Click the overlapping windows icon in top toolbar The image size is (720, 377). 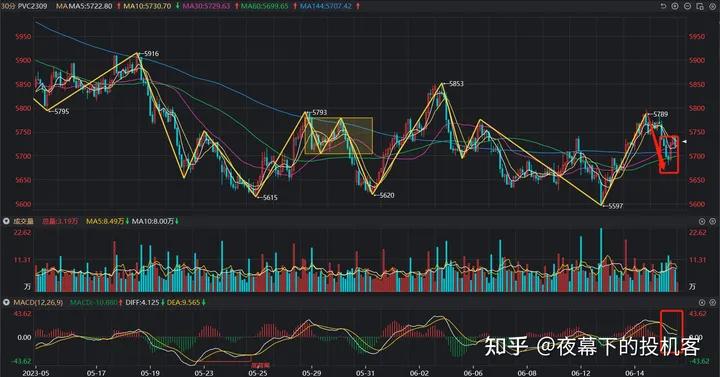point(700,6)
